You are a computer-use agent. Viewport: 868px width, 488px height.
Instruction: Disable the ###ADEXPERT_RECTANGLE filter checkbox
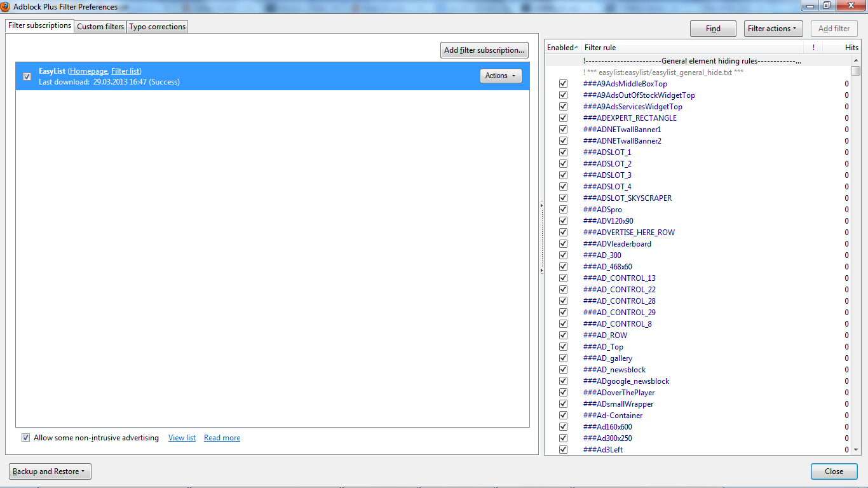tap(563, 118)
